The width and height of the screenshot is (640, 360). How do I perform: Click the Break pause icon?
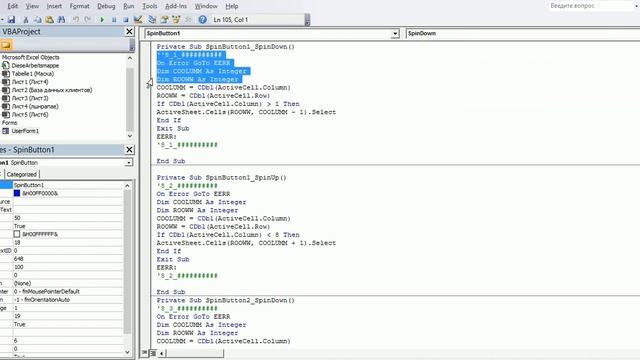click(x=114, y=20)
